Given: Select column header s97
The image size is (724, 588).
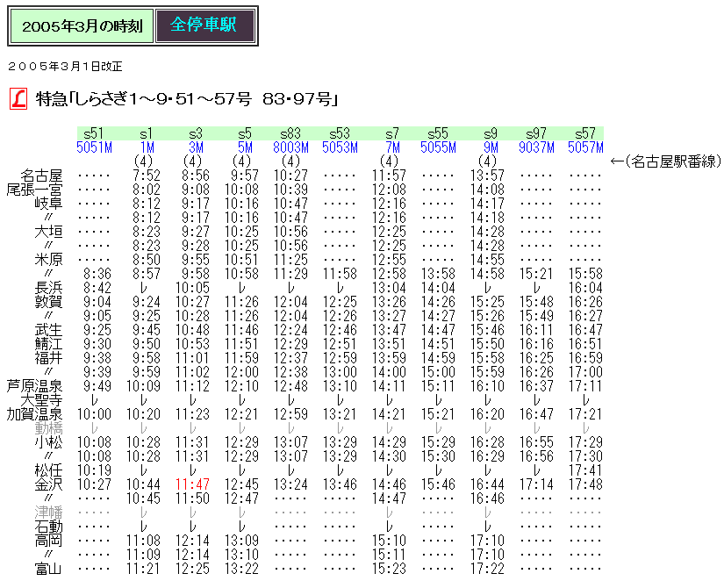Looking at the screenshot, I should [536, 133].
